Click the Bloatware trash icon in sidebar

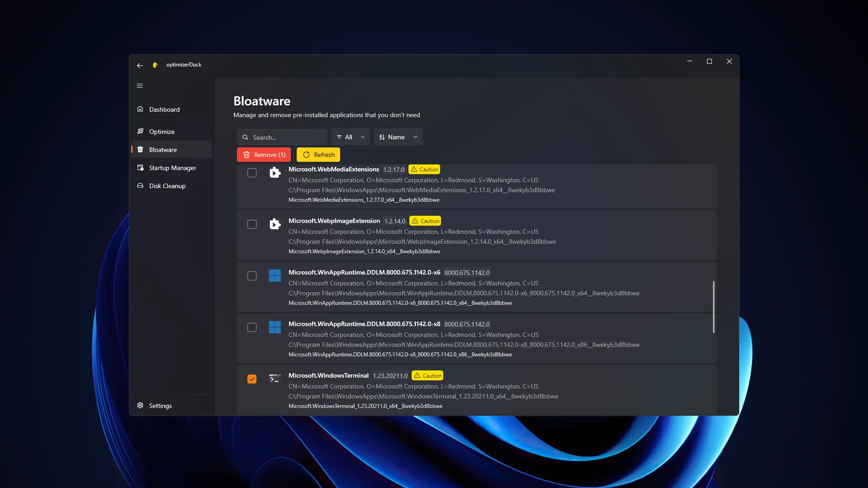tap(140, 150)
